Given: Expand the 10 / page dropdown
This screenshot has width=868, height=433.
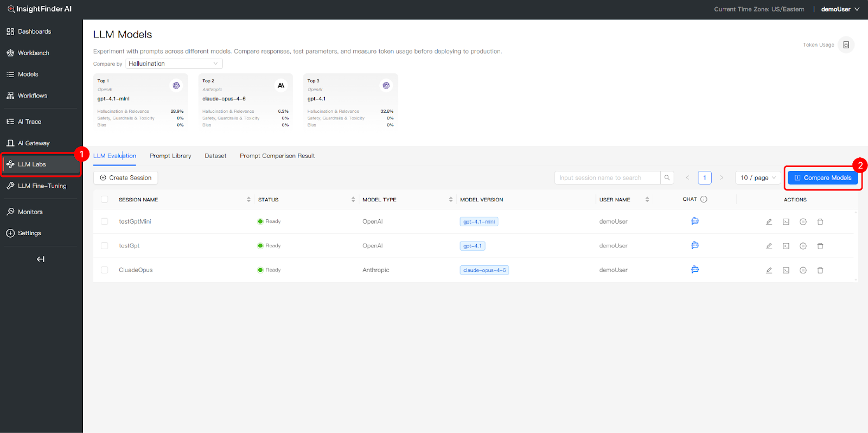Looking at the screenshot, I should (x=757, y=177).
